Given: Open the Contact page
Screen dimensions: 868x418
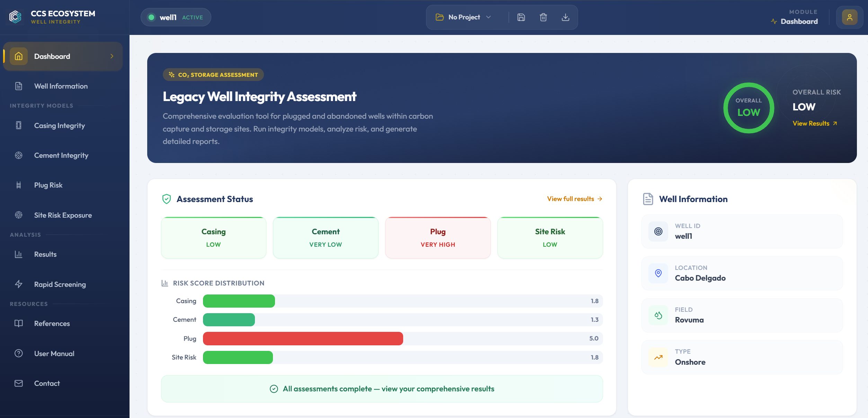Looking at the screenshot, I should pyautogui.click(x=47, y=383).
